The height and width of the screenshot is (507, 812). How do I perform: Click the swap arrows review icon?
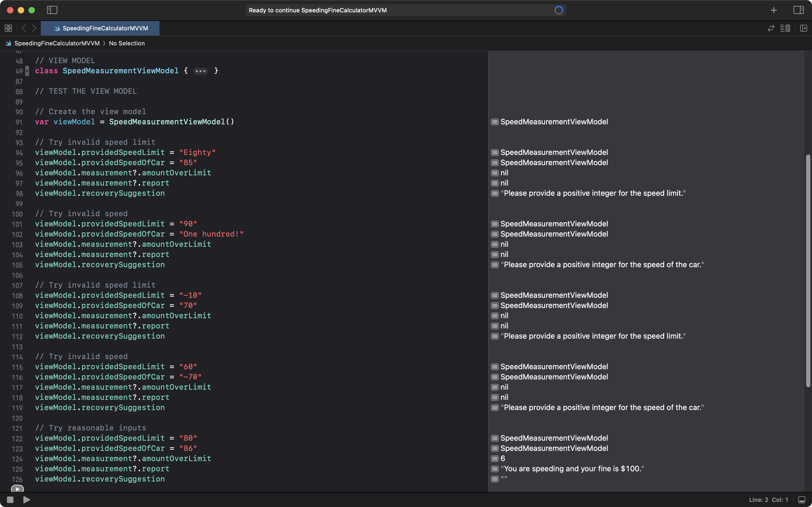point(771,28)
